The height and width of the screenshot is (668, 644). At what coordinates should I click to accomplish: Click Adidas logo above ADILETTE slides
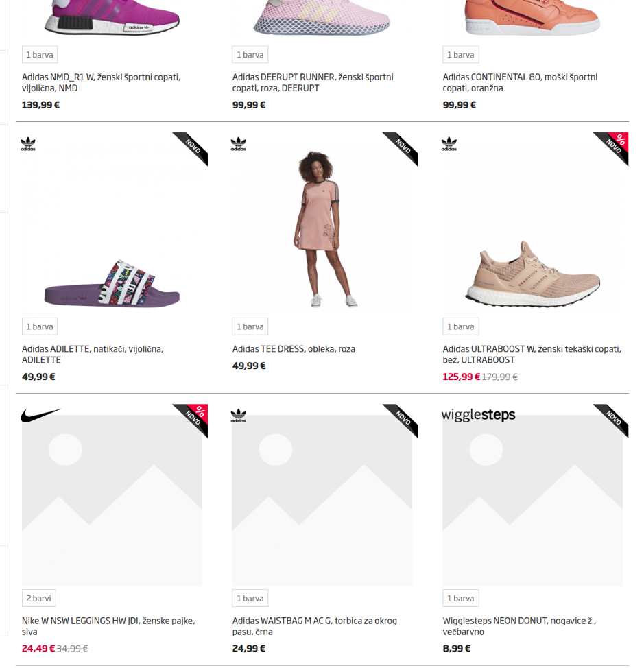28,144
